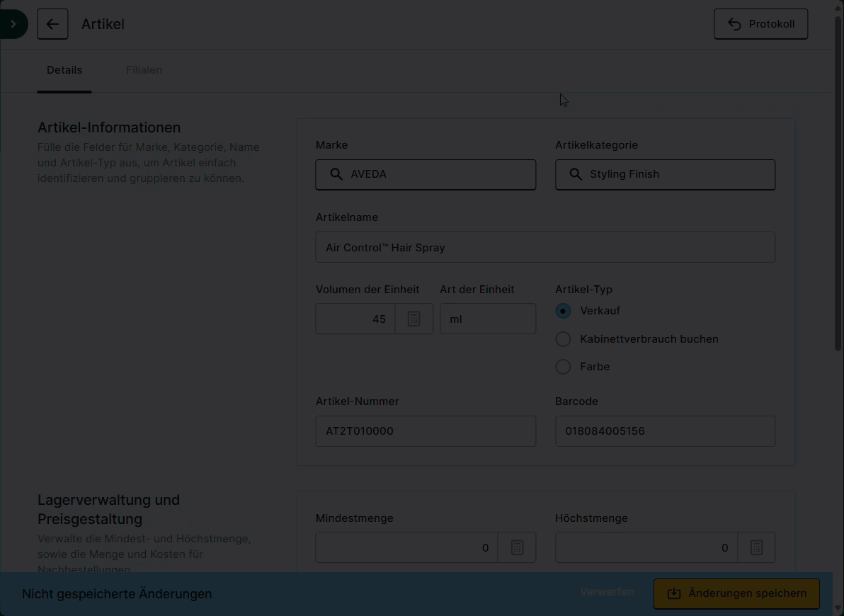
Task: Save with Änderungen speichern button
Action: pos(737,594)
